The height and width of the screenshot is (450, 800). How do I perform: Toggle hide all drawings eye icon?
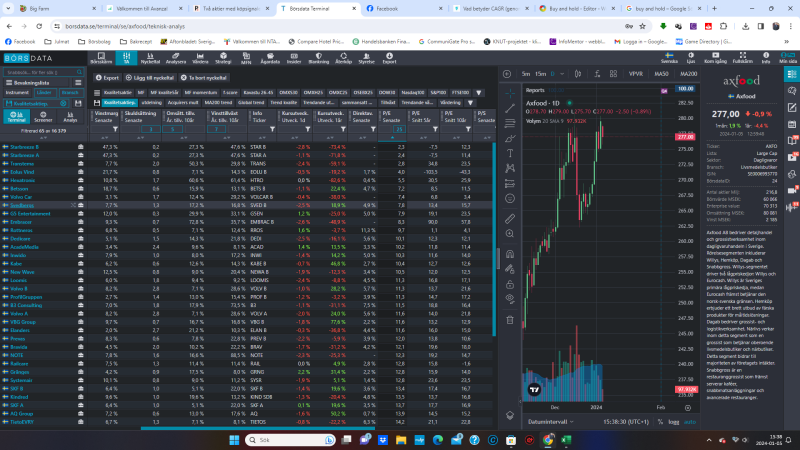click(510, 299)
